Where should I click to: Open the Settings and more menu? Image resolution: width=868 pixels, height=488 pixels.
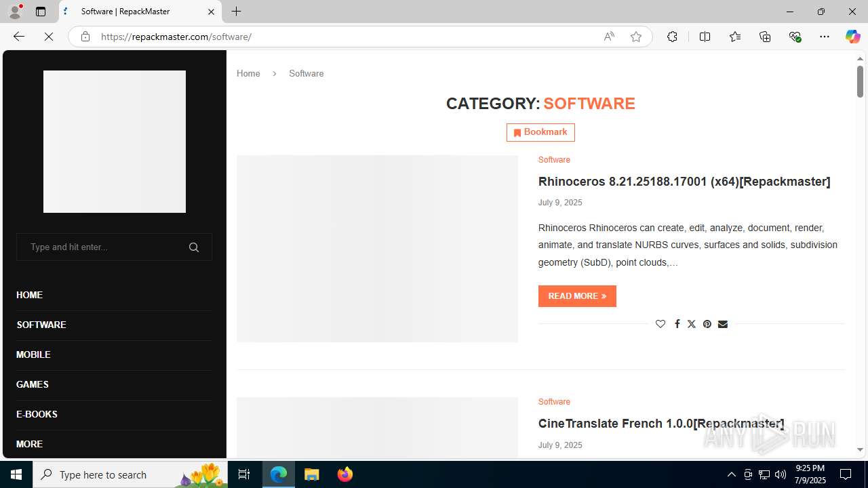825,37
